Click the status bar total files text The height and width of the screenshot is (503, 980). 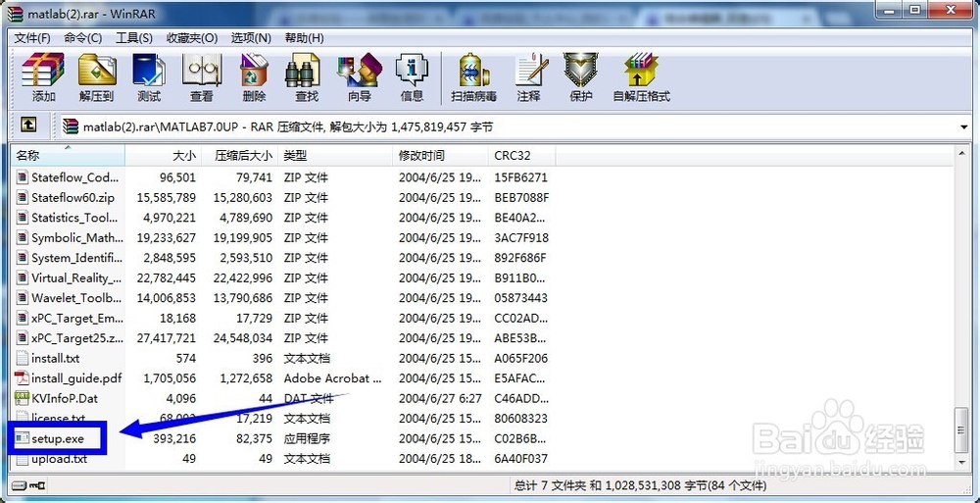(641, 485)
